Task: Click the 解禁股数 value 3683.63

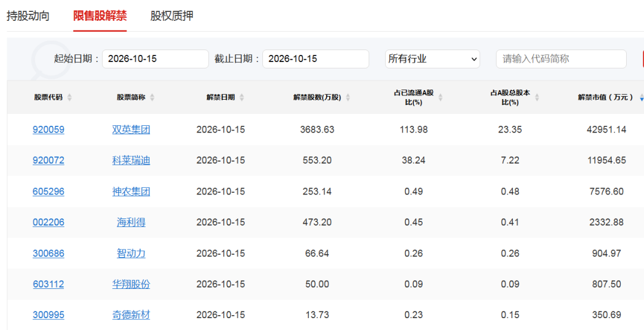Action: point(317,129)
